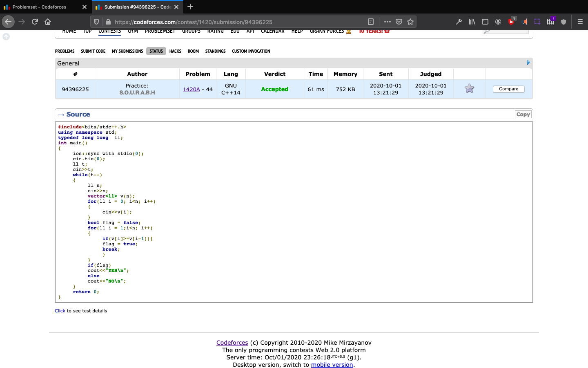This screenshot has height=368, width=588.
Task: Expand the General panel blue arrow
Action: [528, 63]
